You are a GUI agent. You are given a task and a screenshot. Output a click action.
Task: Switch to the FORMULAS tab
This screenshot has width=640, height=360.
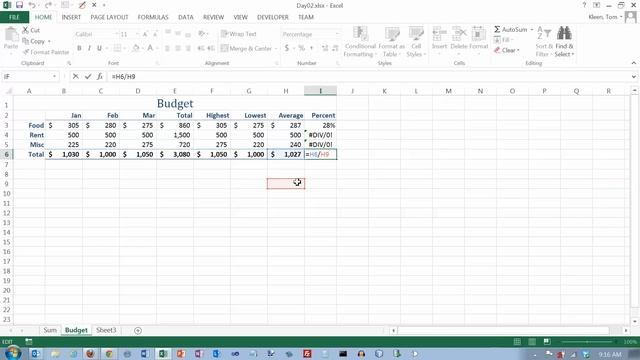[x=153, y=17]
